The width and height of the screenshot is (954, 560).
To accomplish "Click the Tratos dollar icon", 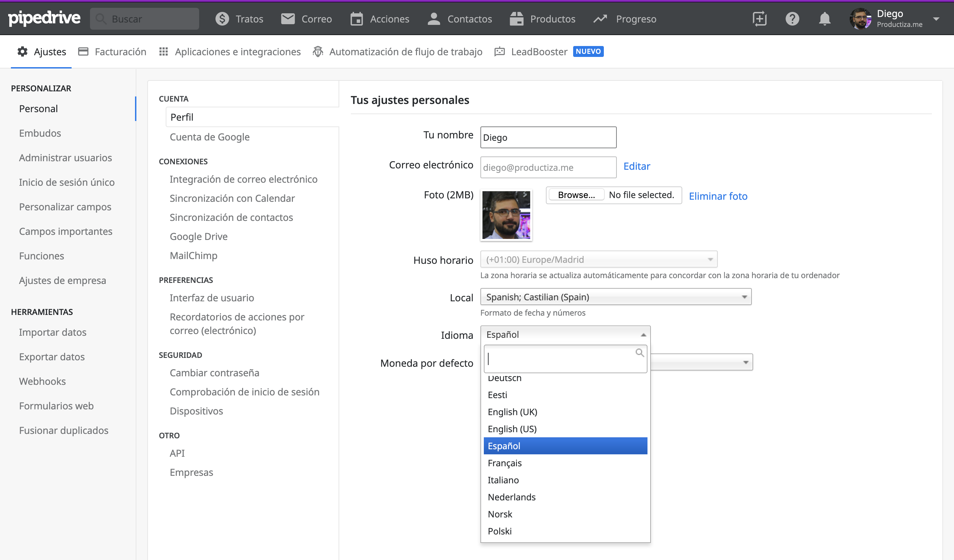I will pyautogui.click(x=222, y=18).
